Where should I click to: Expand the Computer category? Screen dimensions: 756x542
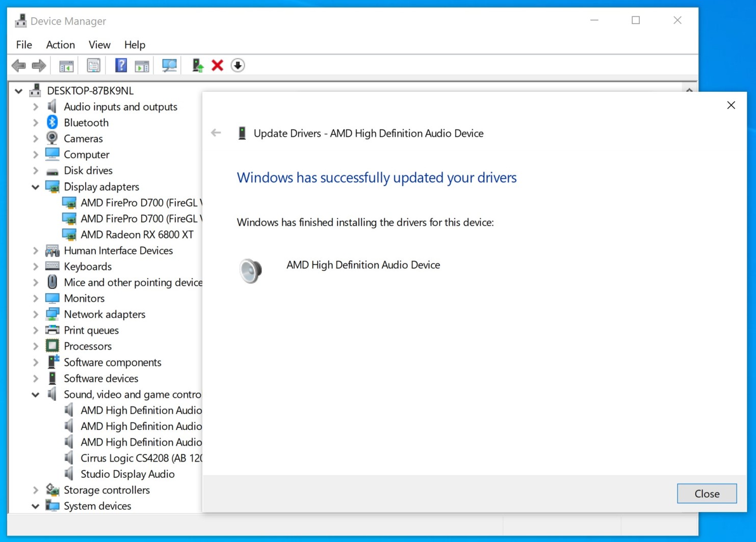point(36,154)
